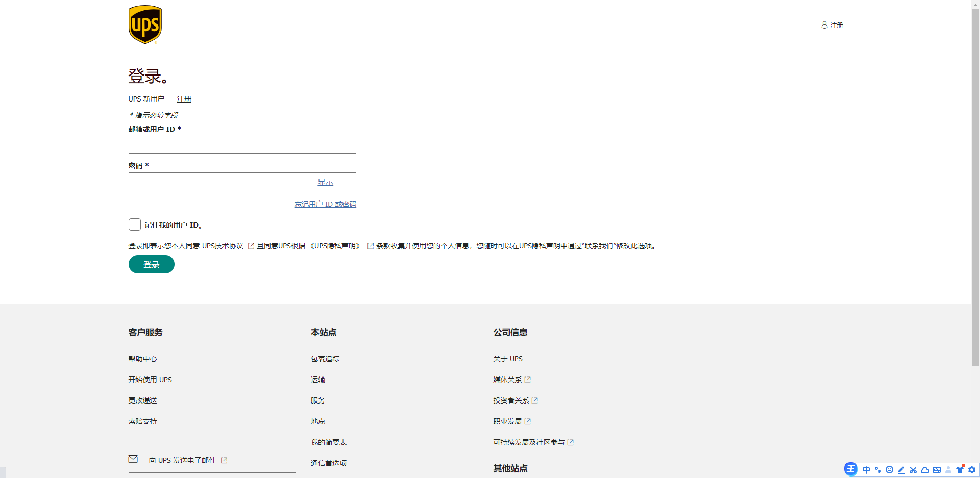Open the 关于 UPS footer link
The image size is (980, 478).
tap(508, 359)
